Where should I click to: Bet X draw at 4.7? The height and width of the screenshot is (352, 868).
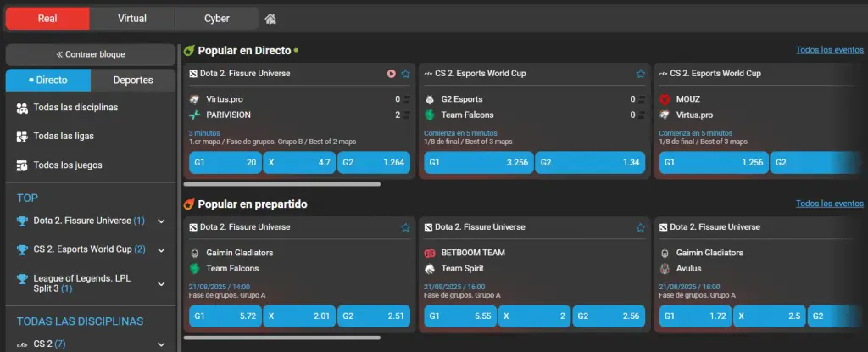(299, 162)
